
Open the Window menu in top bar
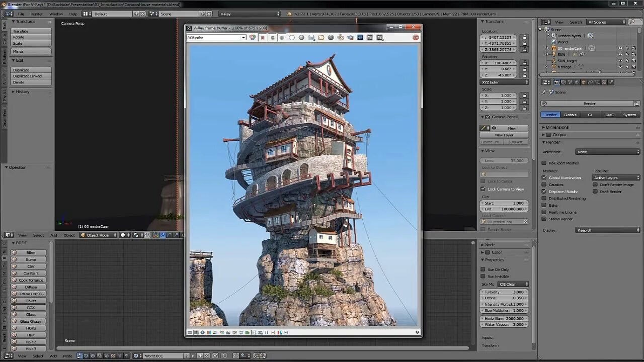(x=56, y=14)
